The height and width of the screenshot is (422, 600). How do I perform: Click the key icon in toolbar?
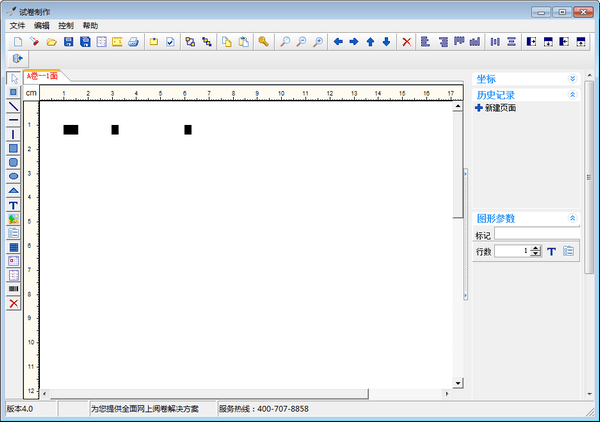263,42
